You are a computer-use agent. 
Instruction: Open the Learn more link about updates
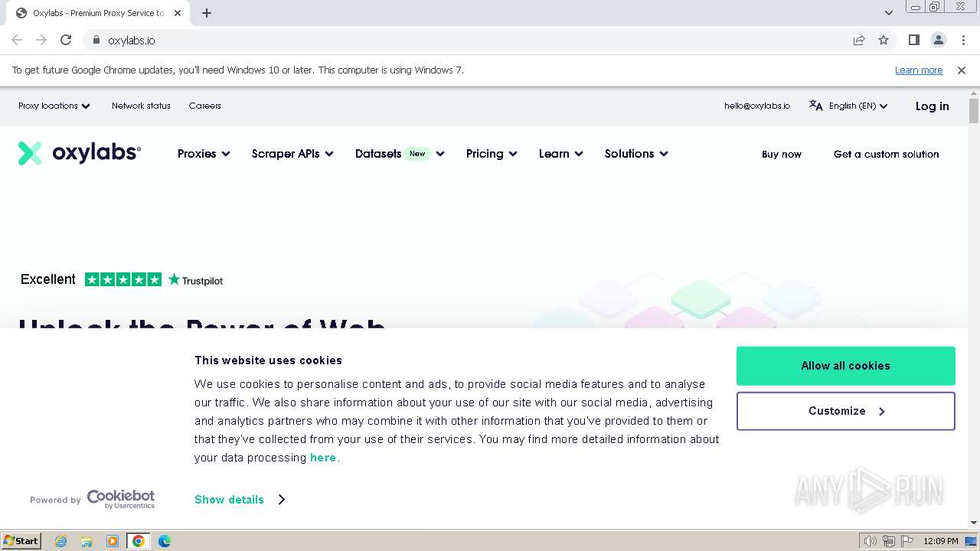(919, 70)
